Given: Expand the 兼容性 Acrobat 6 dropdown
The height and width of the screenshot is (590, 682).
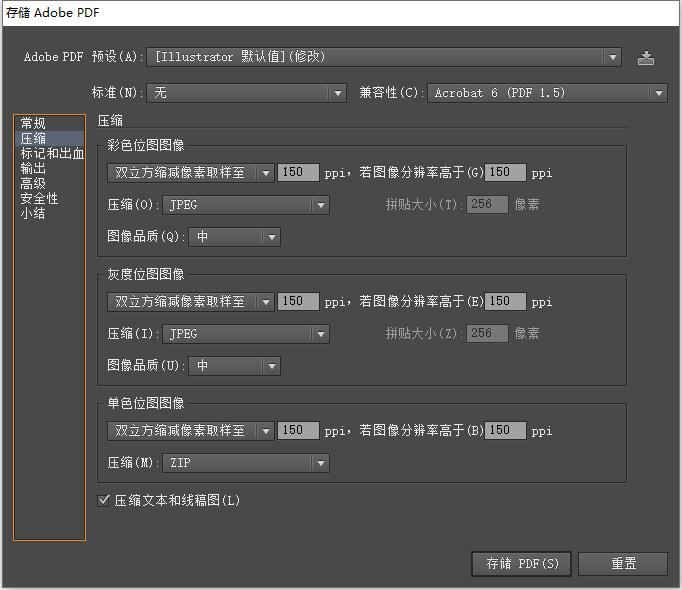Looking at the screenshot, I should click(x=547, y=93).
